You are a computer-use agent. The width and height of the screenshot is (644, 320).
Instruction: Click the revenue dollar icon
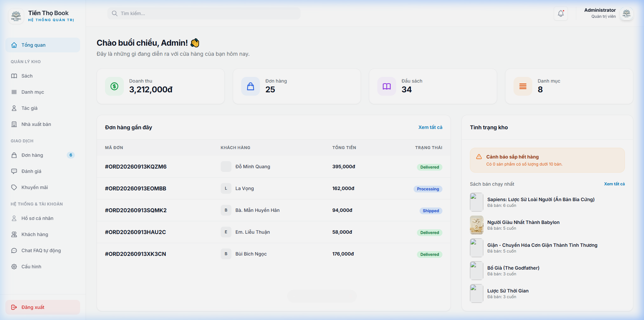[114, 86]
